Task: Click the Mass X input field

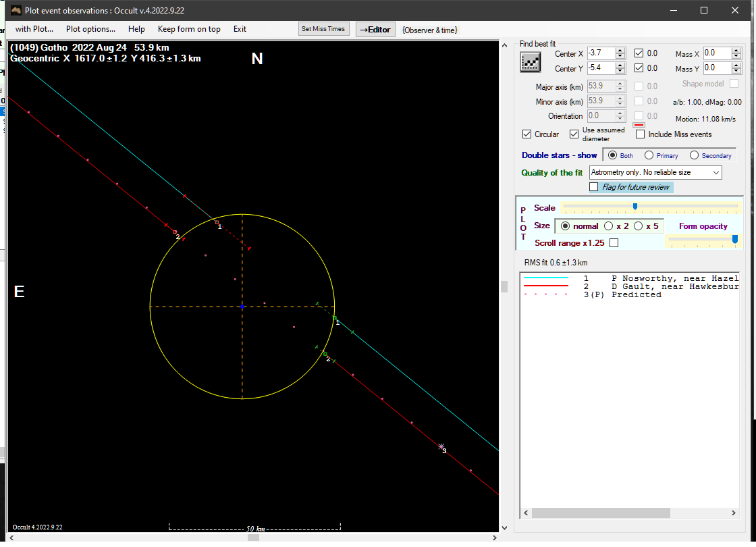Action: pos(717,53)
